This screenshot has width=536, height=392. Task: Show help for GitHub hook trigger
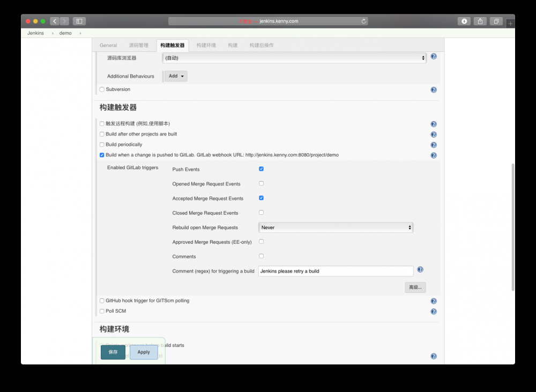[x=434, y=301]
